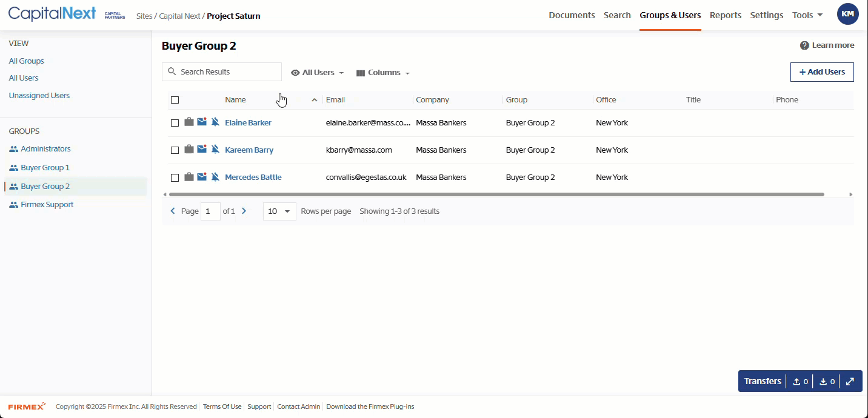Screen dimensions: 868x418
Task: Open the Documents tab
Action: pos(572,15)
